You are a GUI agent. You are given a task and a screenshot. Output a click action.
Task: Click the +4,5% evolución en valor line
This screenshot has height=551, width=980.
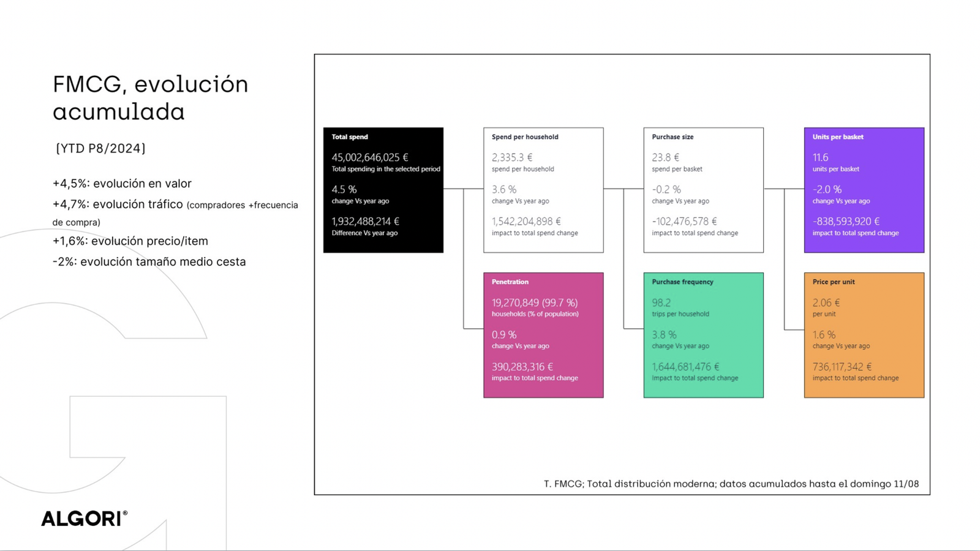click(x=122, y=184)
